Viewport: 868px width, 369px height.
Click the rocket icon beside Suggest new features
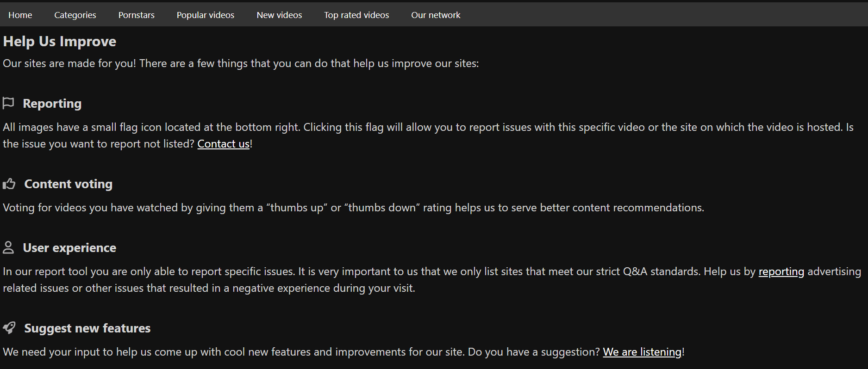(x=9, y=328)
